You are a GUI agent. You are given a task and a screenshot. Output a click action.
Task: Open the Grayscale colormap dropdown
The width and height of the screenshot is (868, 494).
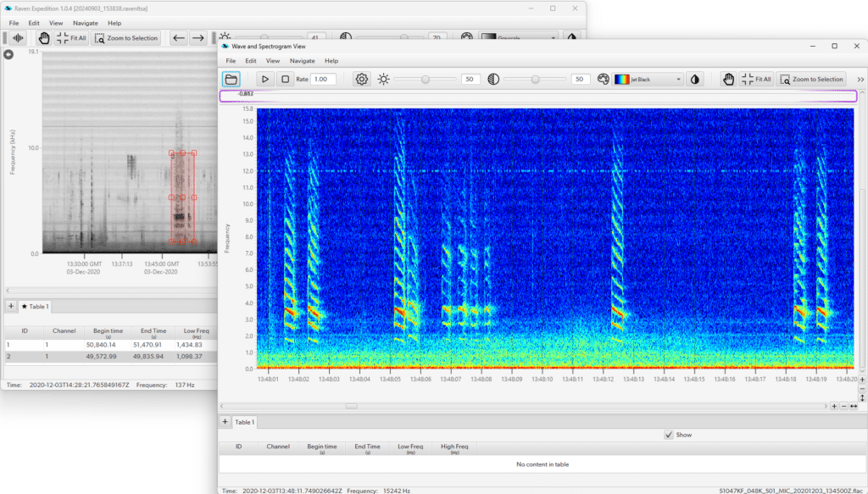pos(519,38)
